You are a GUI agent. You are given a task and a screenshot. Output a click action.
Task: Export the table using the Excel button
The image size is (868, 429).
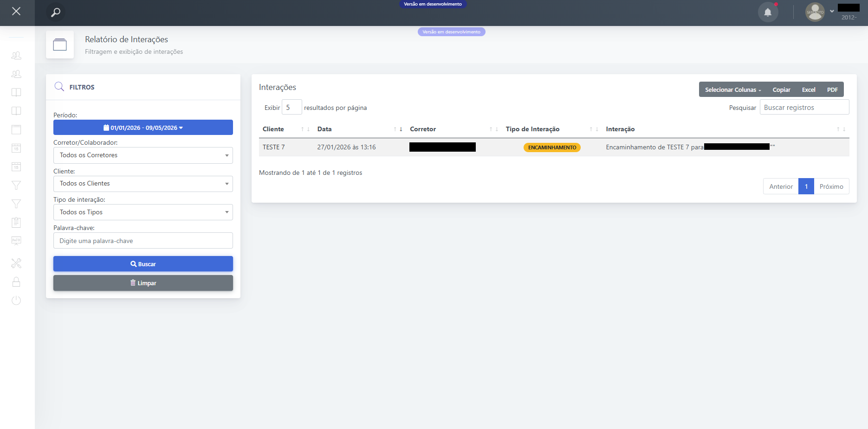point(808,90)
